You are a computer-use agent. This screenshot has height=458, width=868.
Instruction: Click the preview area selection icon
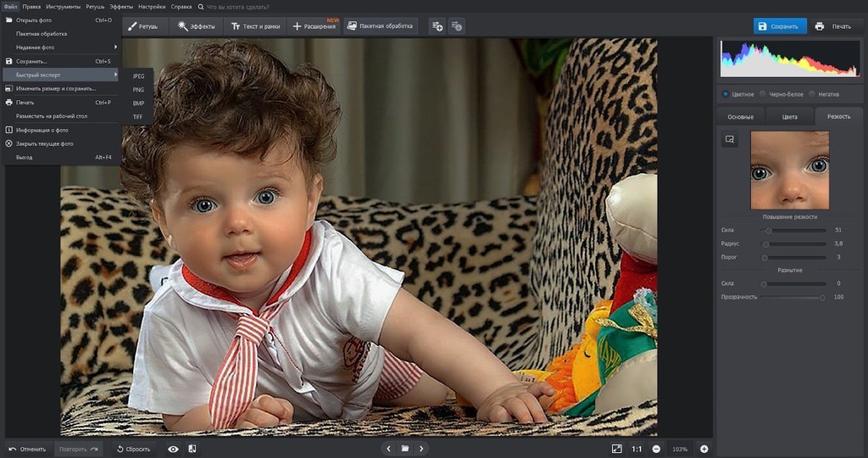pyautogui.click(x=729, y=139)
